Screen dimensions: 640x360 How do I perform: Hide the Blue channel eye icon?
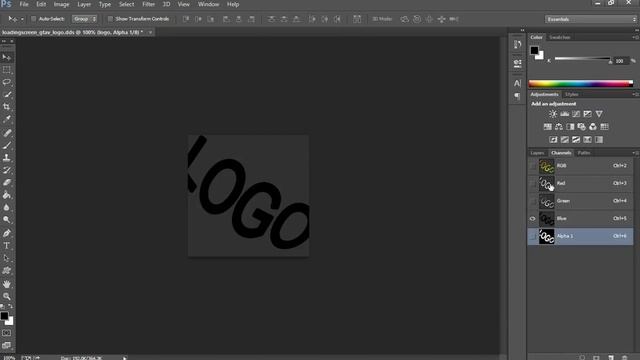click(x=533, y=219)
